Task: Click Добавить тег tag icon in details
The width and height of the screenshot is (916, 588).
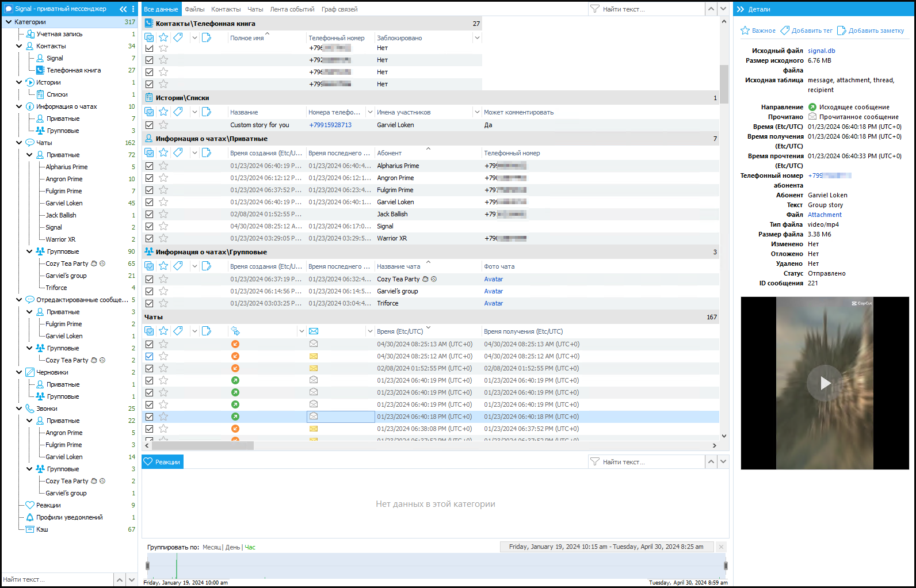Action: 785,30
